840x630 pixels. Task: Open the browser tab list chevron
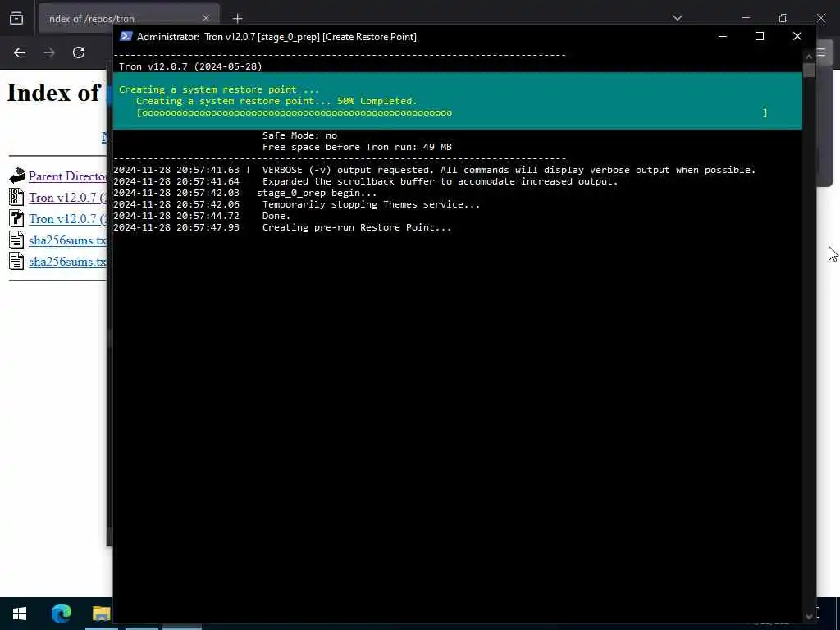tap(677, 18)
